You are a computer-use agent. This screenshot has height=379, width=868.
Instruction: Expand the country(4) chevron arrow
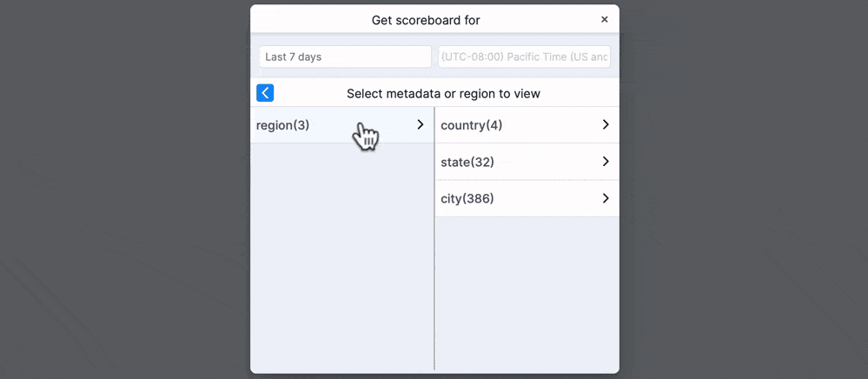tap(606, 124)
